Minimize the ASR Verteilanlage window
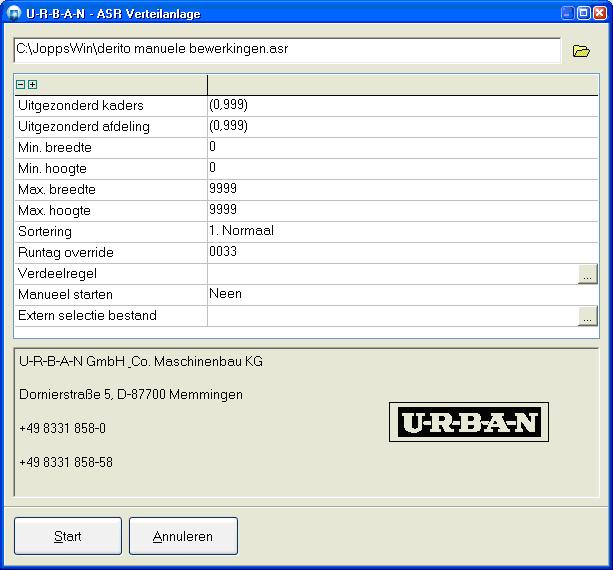The height and width of the screenshot is (570, 613). coord(568,13)
